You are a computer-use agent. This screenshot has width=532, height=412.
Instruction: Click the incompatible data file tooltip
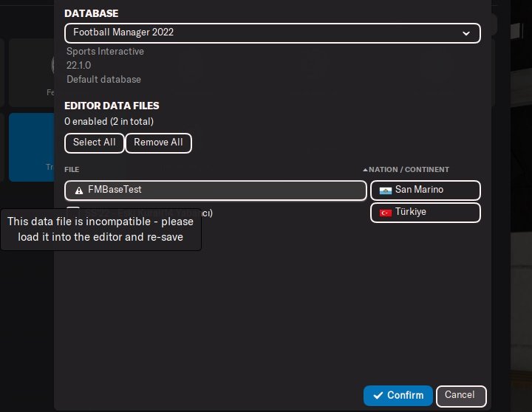coord(100,230)
